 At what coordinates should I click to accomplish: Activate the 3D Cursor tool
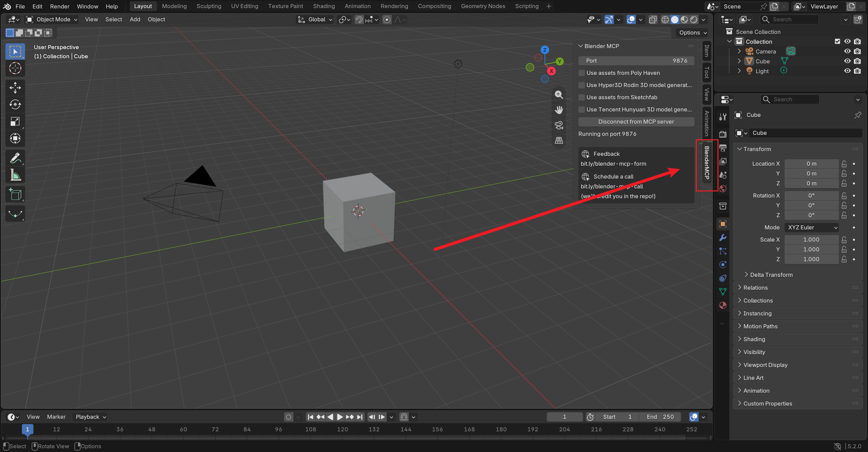(x=15, y=68)
